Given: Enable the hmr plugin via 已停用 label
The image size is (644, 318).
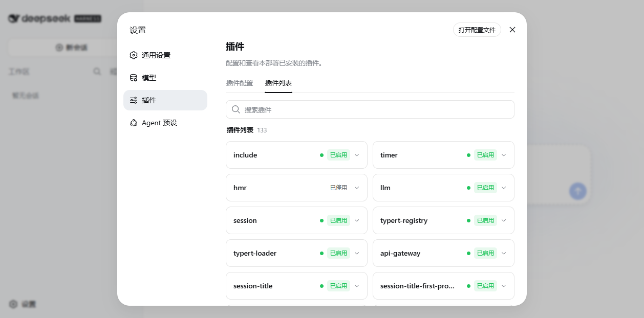Looking at the screenshot, I should [x=338, y=188].
